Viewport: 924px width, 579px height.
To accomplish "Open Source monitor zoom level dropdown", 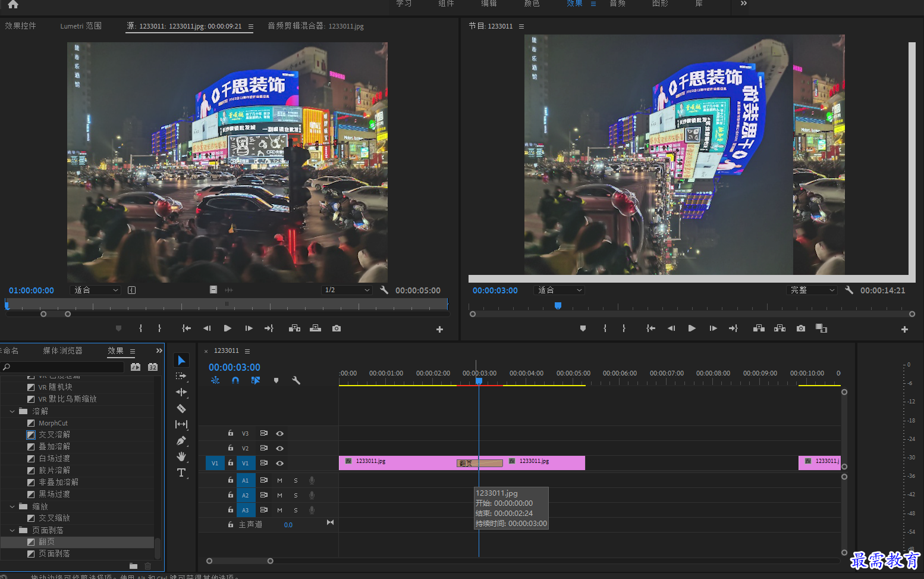I will [x=96, y=290].
